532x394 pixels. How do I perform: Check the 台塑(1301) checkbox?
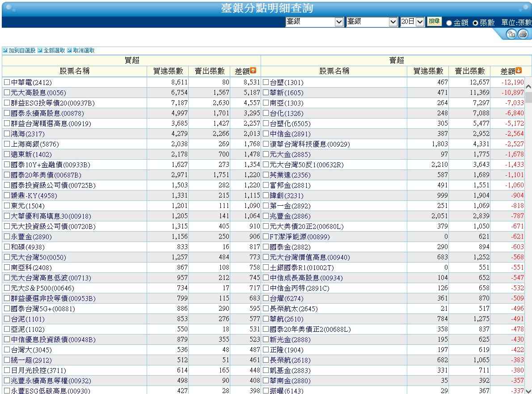(x=266, y=82)
